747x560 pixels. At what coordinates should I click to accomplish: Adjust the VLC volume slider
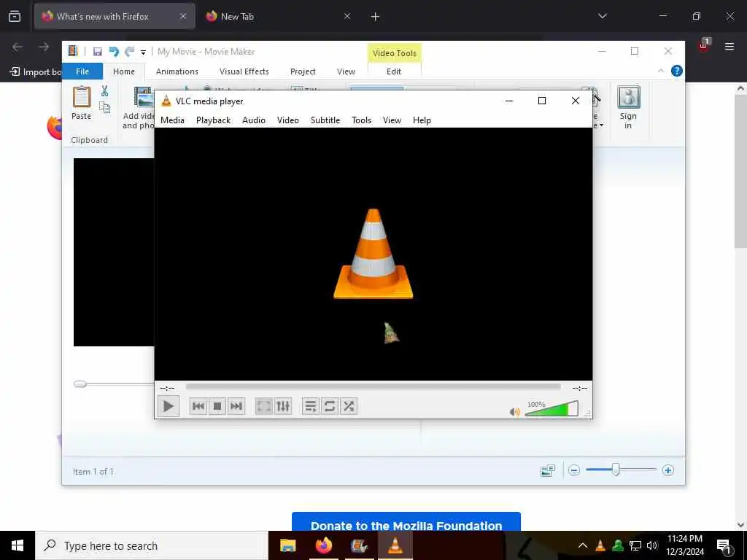551,409
